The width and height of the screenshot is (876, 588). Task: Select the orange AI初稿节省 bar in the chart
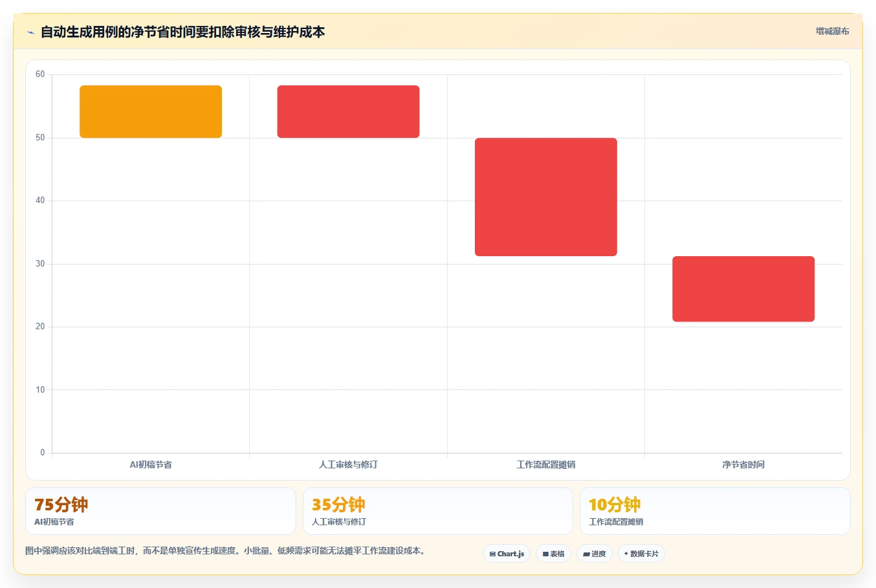tap(151, 111)
